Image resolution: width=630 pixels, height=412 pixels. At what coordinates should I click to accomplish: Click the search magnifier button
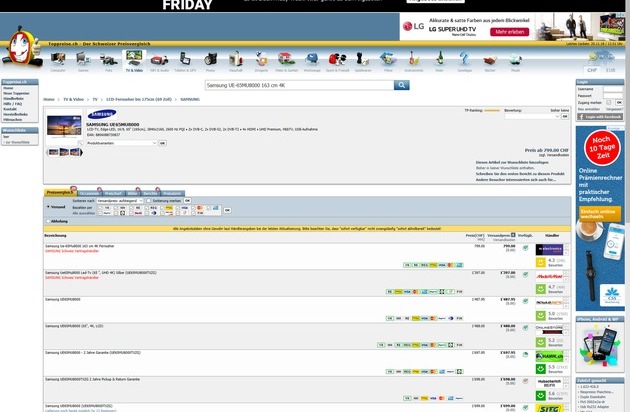coord(401,85)
